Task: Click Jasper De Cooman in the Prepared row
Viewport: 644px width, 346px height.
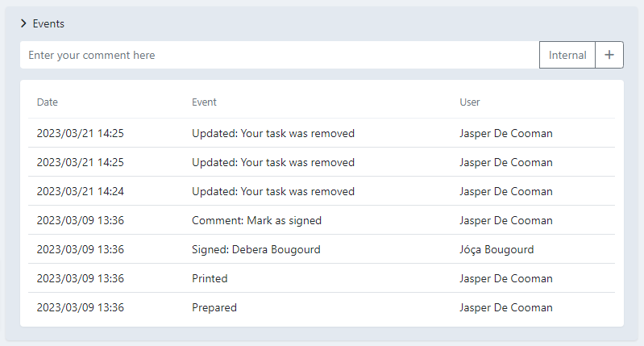Action: point(505,307)
